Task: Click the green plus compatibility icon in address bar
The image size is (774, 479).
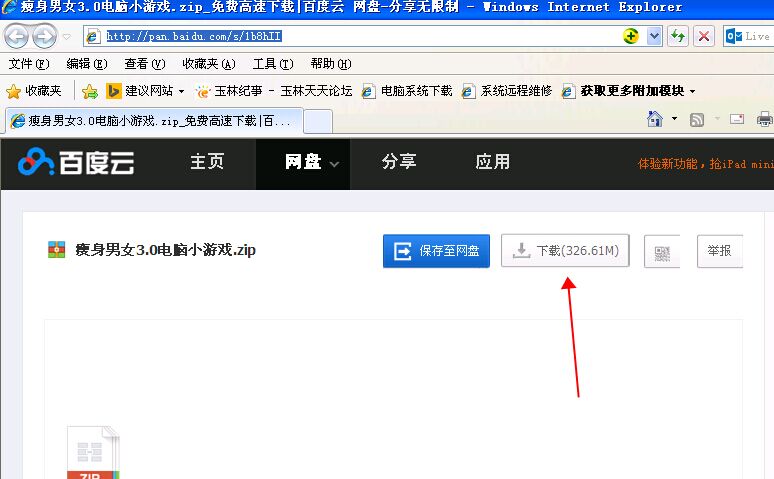Action: point(630,36)
